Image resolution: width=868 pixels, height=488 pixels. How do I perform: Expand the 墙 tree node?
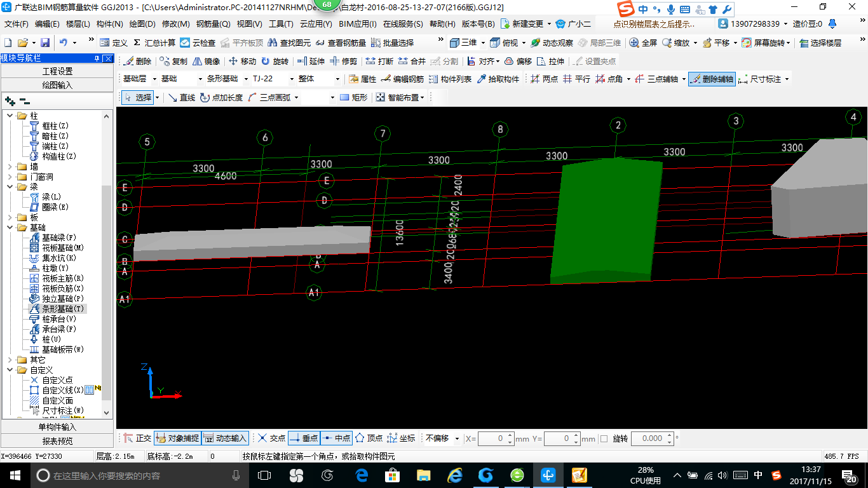pyautogui.click(x=10, y=166)
